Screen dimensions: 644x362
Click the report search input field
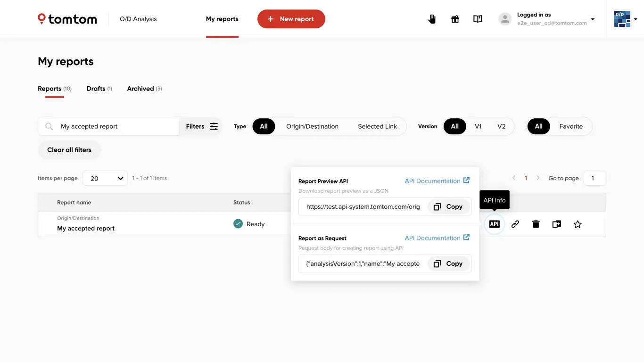pos(108,126)
